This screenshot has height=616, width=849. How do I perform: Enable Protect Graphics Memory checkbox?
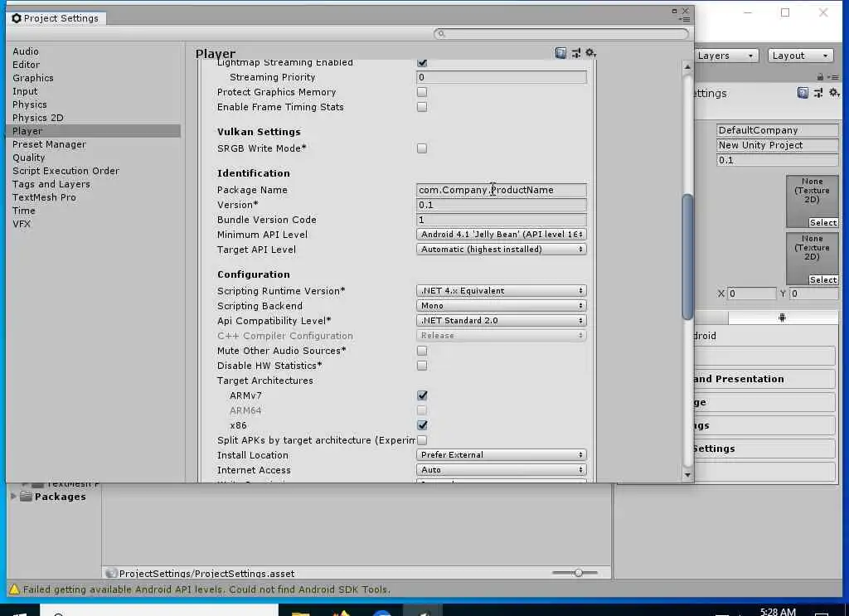(x=422, y=92)
